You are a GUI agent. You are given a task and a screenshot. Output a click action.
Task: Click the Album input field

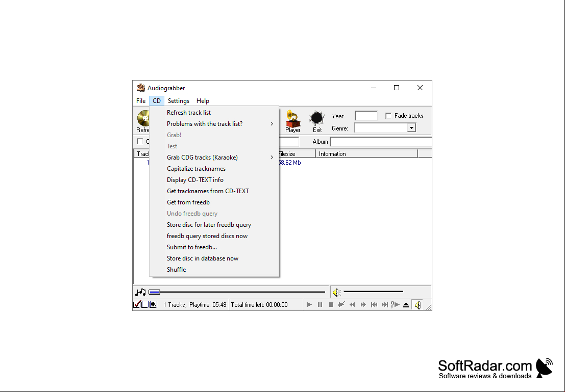click(381, 142)
